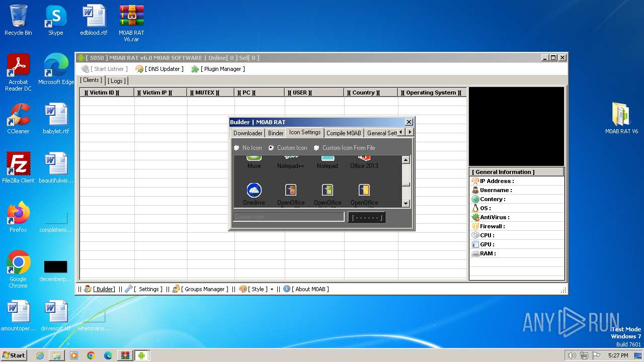
Task: Open Microsoft Edge desktop shortcut
Action: coord(56,69)
